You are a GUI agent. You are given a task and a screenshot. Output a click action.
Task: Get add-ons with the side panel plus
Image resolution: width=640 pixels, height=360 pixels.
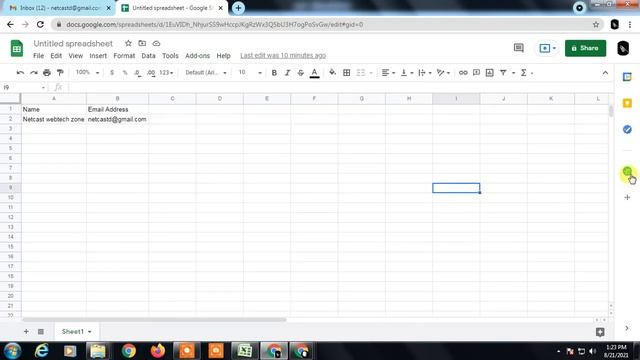[x=627, y=198]
